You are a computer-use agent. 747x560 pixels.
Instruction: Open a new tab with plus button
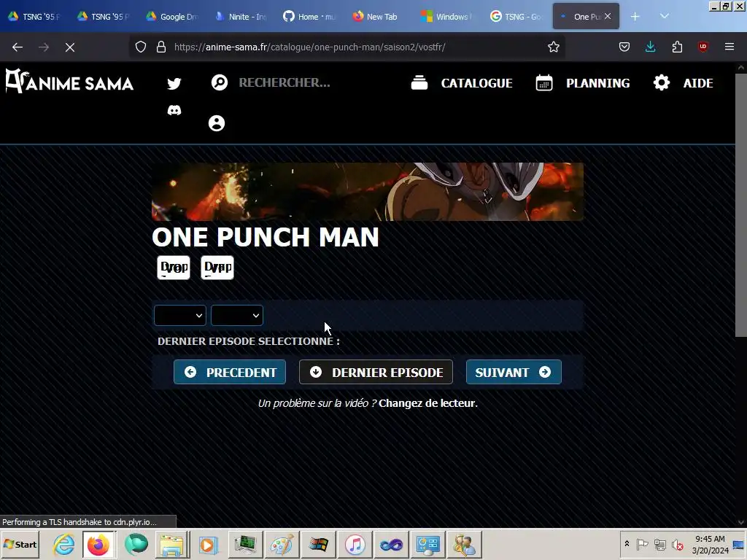(635, 17)
